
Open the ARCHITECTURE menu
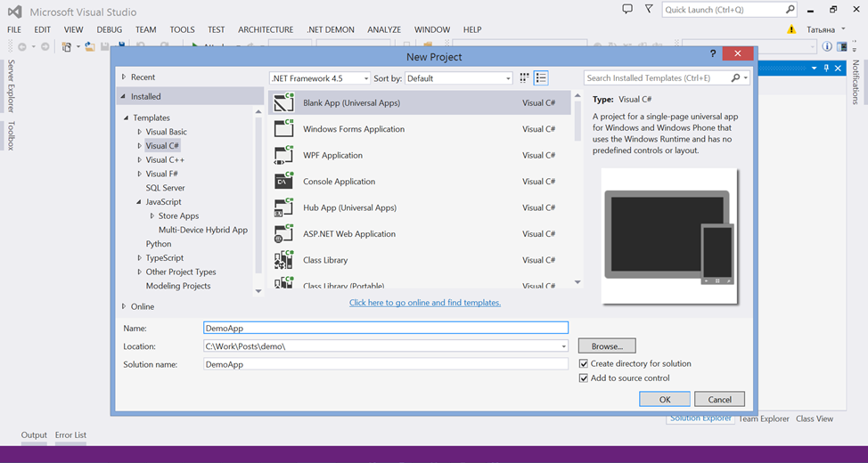click(x=266, y=29)
